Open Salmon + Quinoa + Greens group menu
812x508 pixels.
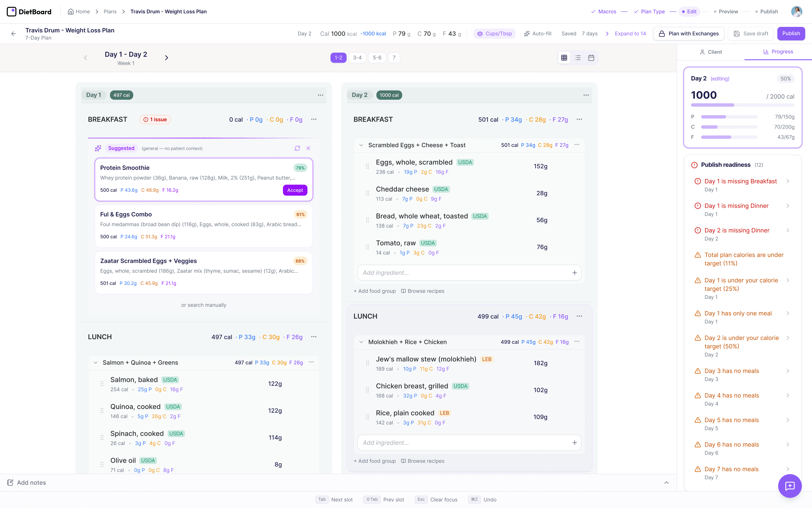(311, 362)
